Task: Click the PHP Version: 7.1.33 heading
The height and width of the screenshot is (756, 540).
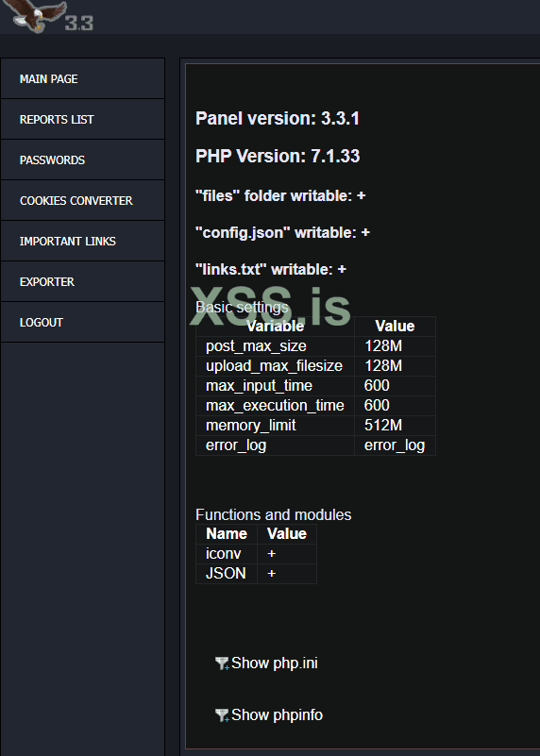Action: pos(278,157)
